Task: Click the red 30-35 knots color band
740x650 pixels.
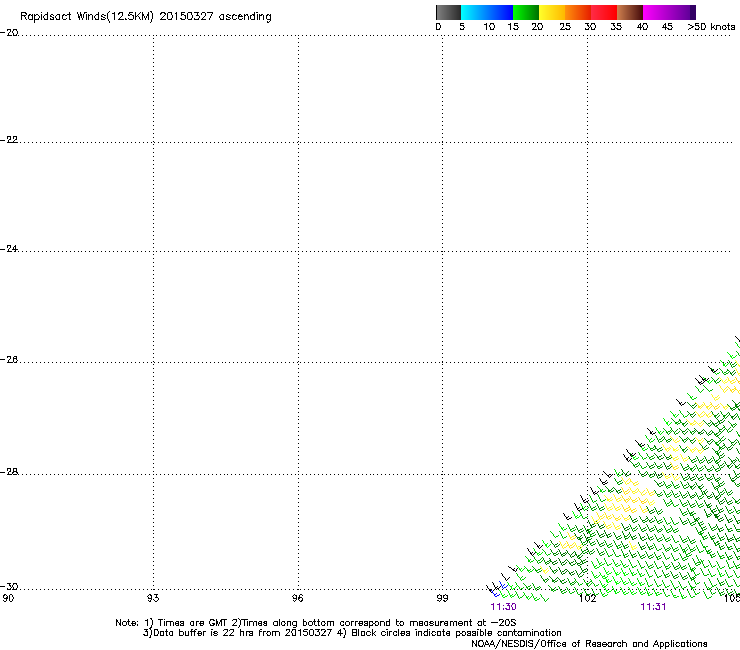Action: pyautogui.click(x=604, y=12)
